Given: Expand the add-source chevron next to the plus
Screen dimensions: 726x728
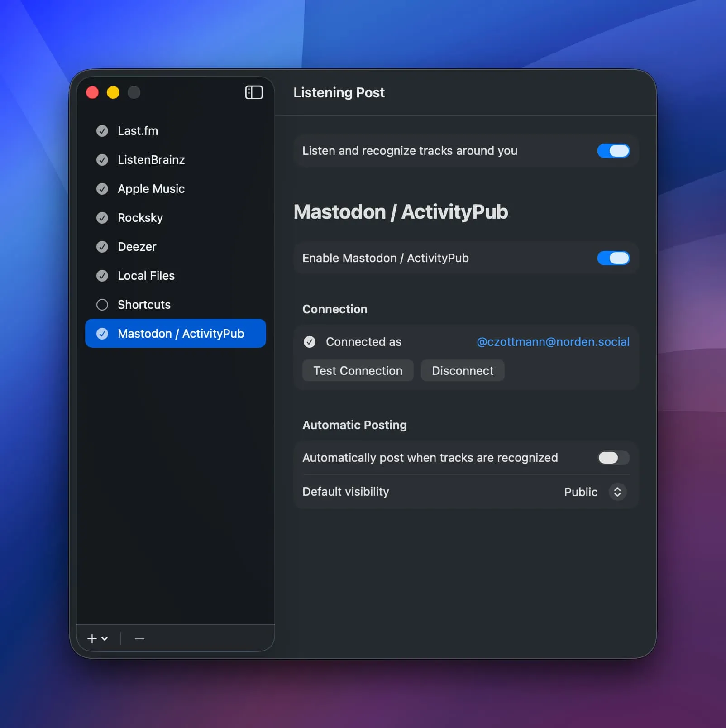Looking at the screenshot, I should point(105,639).
